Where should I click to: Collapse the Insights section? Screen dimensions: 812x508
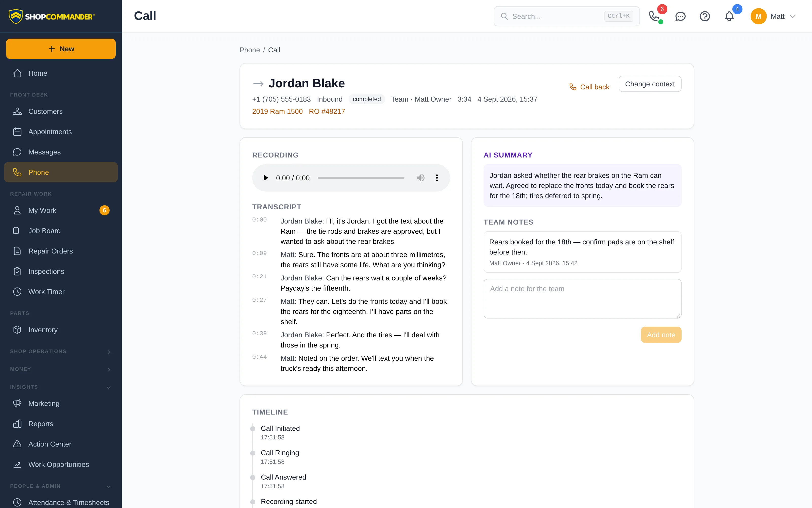pyautogui.click(x=61, y=387)
